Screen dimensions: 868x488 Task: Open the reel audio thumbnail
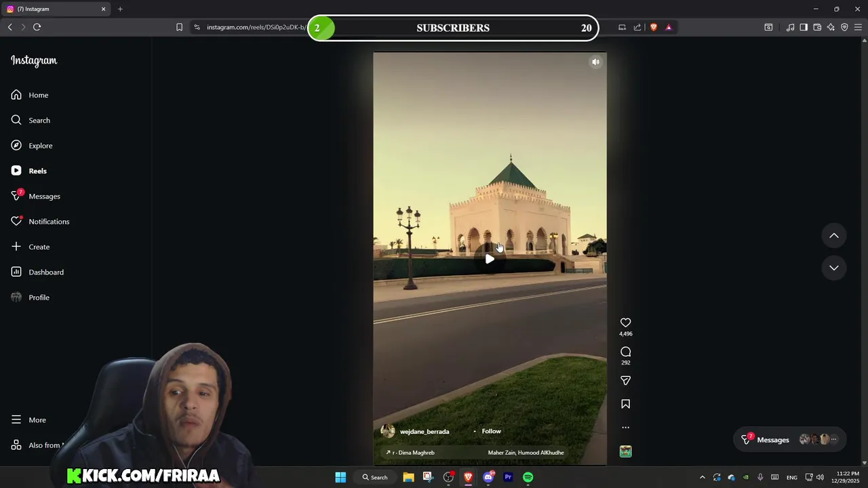625,451
